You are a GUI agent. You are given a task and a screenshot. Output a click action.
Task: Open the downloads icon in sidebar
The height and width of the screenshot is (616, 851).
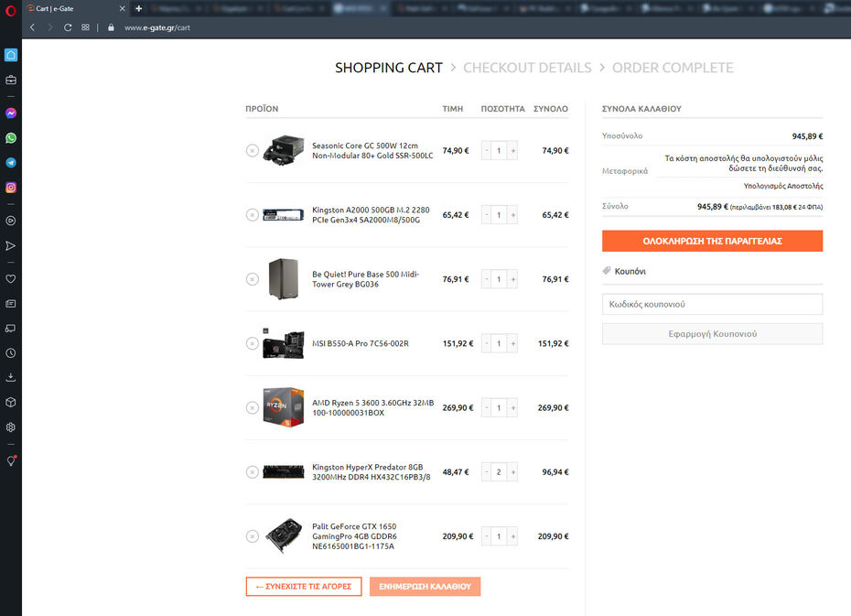coord(11,378)
